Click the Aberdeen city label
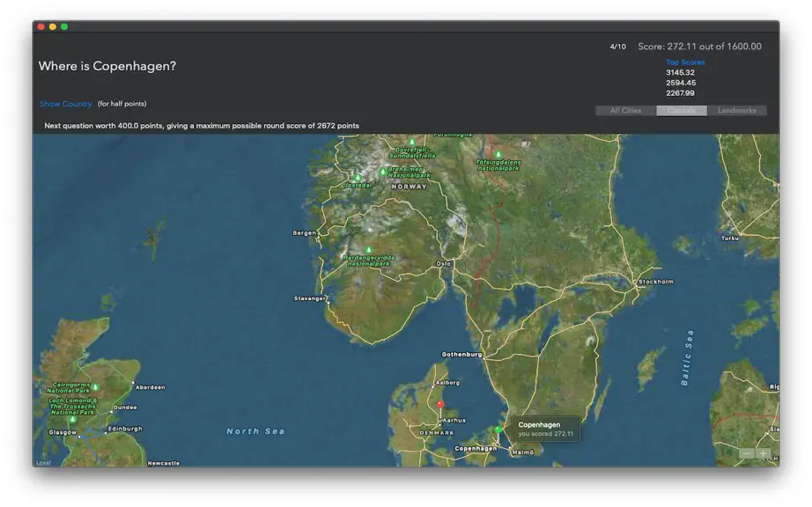This screenshot has height=507, width=812. (151, 387)
